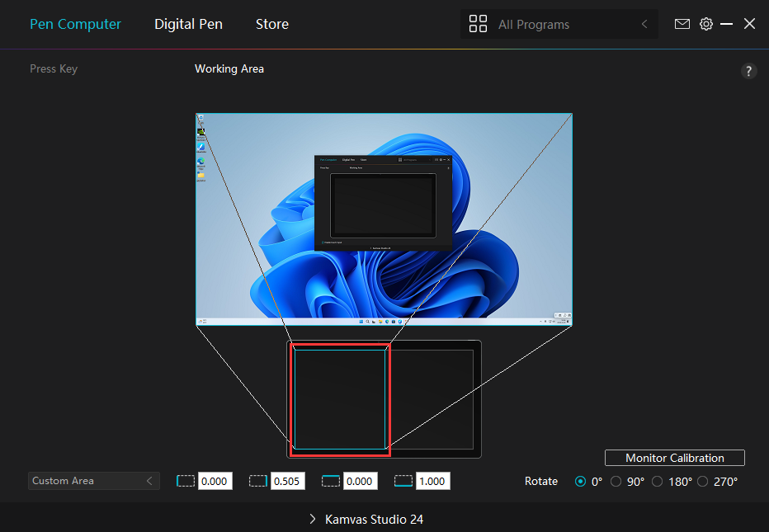Click the bottom margin icon beside 1.000
769x532 pixels.
(x=403, y=481)
